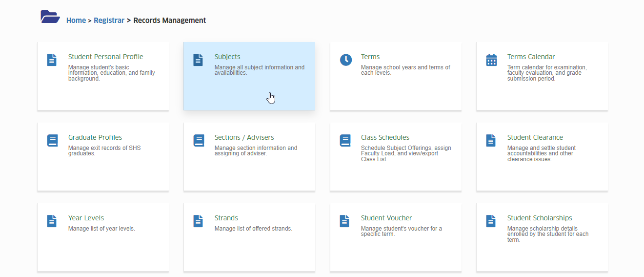
Task: Click the Terms clock icon
Action: 345,60
